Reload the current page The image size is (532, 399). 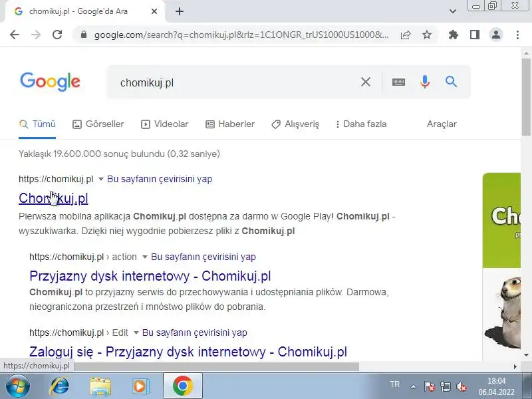[x=57, y=35]
